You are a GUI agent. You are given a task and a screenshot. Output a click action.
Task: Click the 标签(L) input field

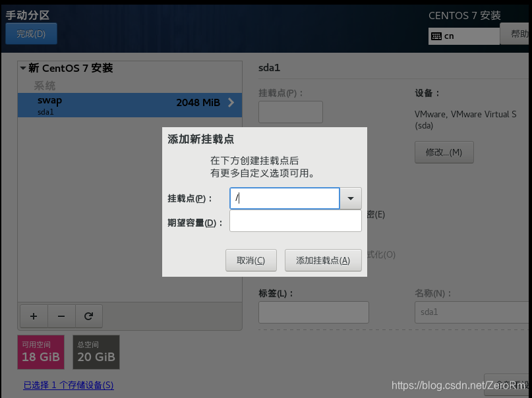[x=314, y=312]
